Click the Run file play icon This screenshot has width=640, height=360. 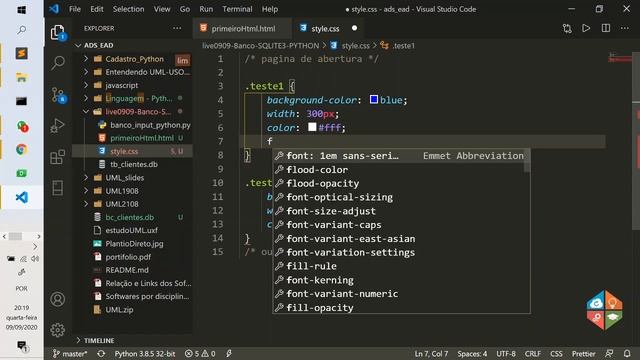click(x=586, y=28)
